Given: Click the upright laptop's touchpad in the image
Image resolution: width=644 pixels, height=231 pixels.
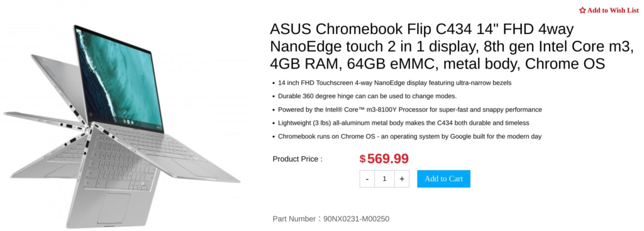Looking at the screenshot, I should pos(113,208).
